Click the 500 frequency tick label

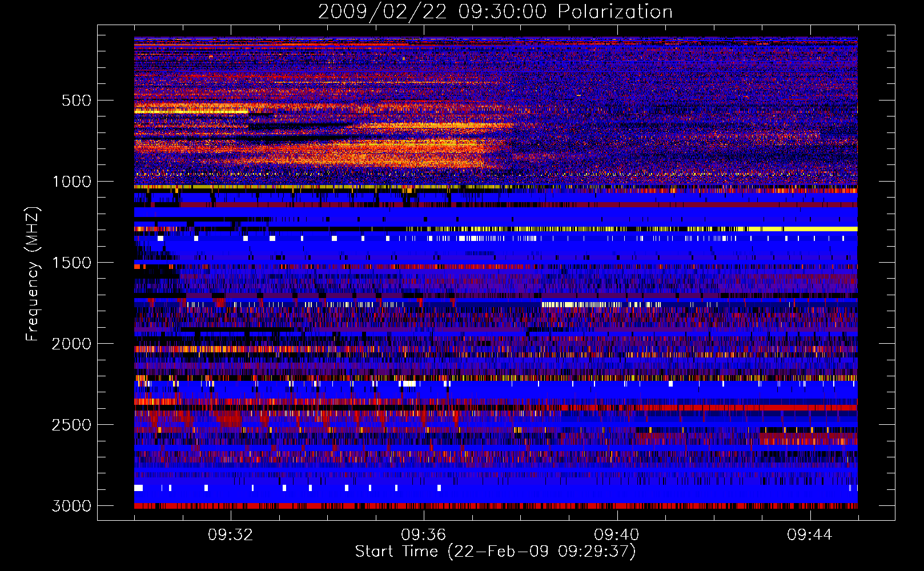click(x=76, y=100)
